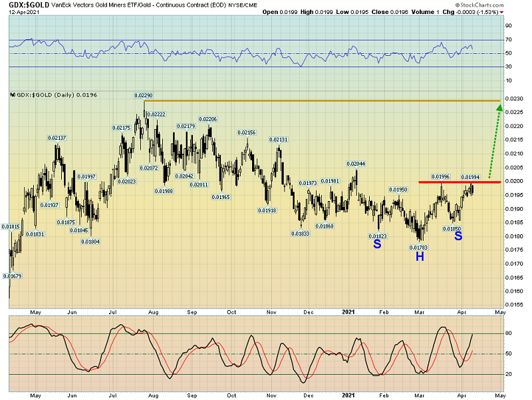
Task: Click the RSI 30 axis label
Action: [x=509, y=67]
